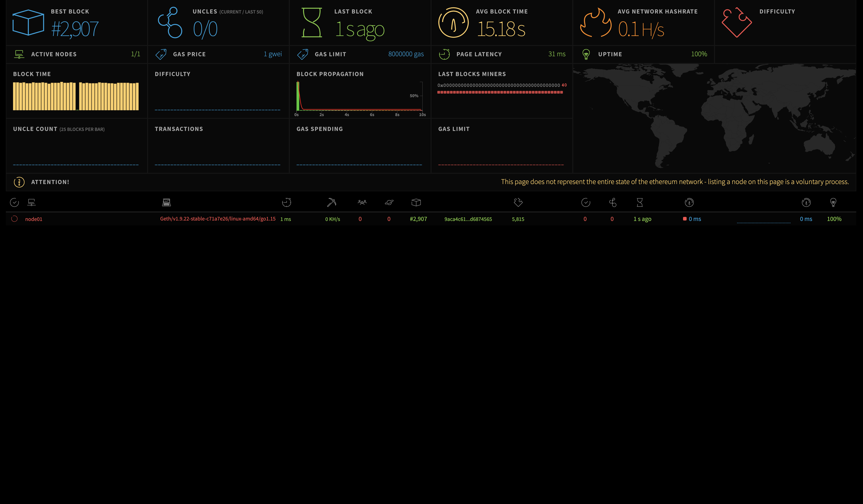This screenshot has height=504, width=863.
Task: Sort by node latency clock icon
Action: coord(286,202)
